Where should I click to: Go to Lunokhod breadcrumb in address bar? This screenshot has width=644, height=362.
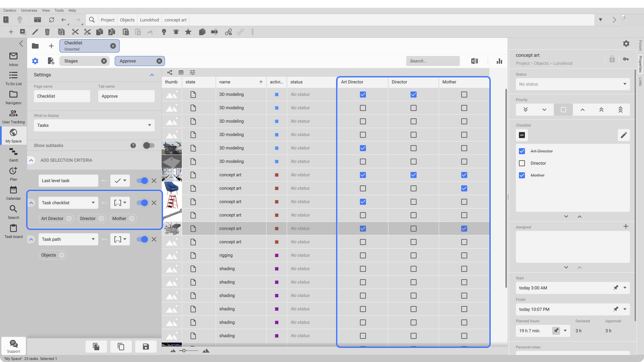pyautogui.click(x=150, y=20)
